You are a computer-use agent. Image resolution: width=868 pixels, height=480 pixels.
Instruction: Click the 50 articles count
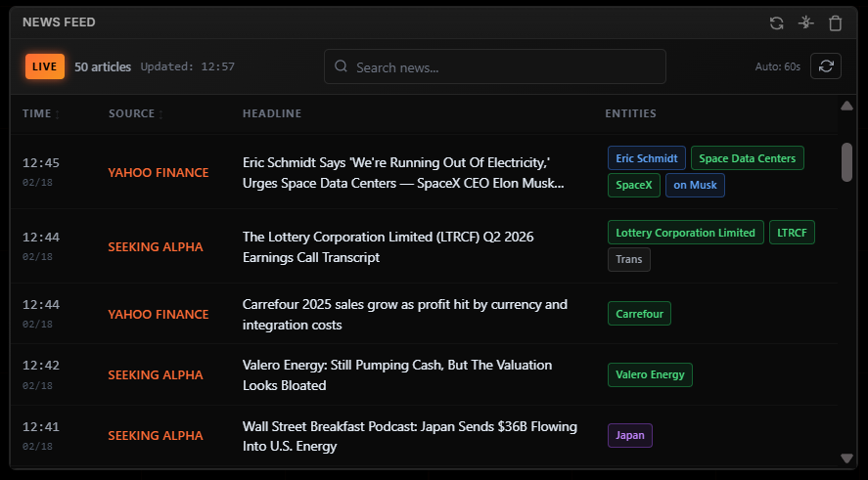click(103, 66)
